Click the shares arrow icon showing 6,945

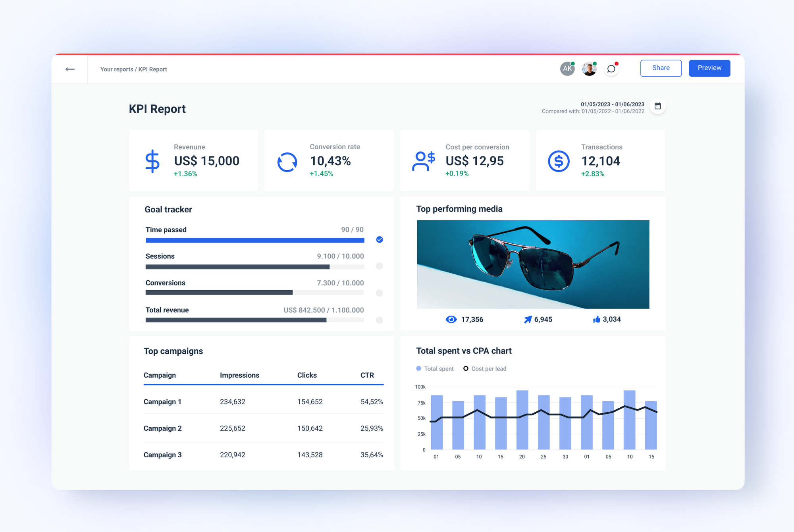click(x=527, y=319)
